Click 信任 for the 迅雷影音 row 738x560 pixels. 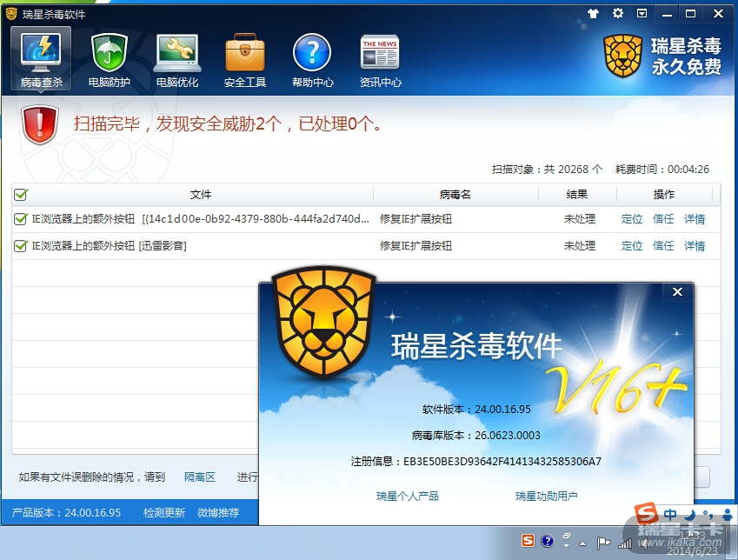click(663, 246)
